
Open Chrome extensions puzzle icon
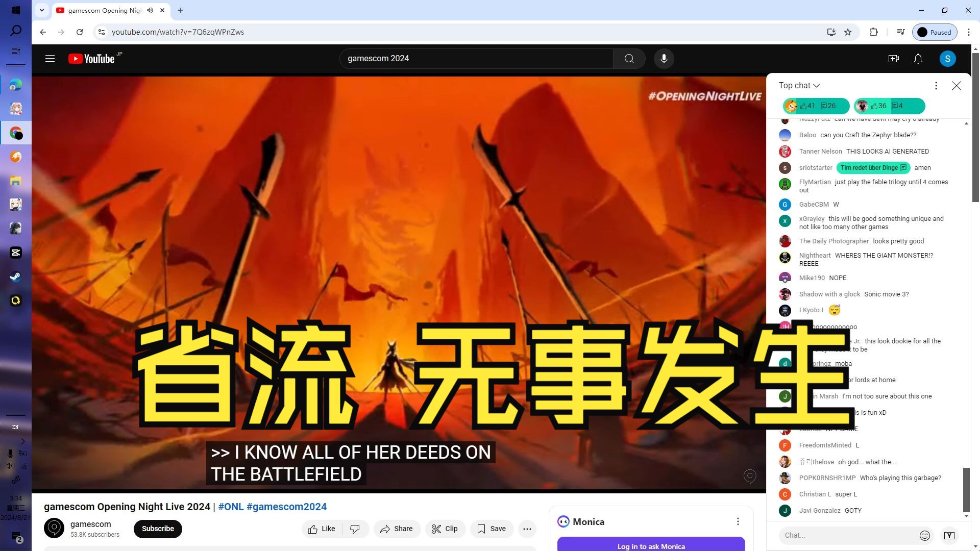click(873, 32)
